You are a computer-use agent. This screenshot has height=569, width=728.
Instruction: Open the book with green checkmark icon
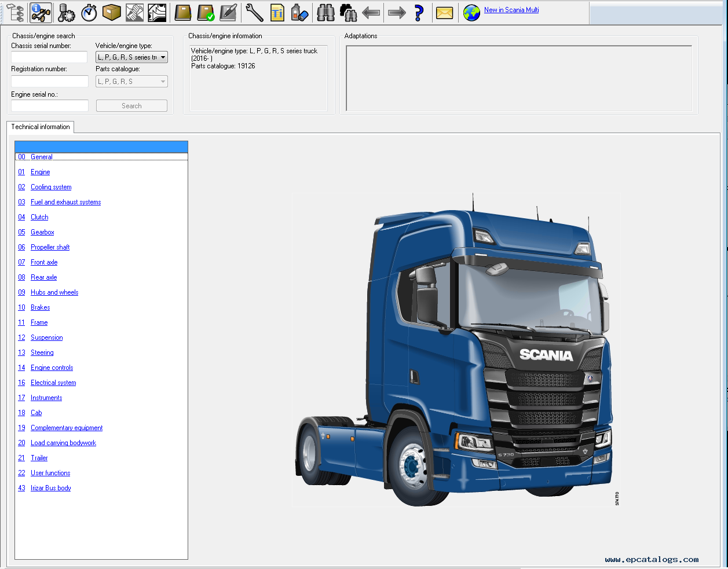pyautogui.click(x=206, y=12)
